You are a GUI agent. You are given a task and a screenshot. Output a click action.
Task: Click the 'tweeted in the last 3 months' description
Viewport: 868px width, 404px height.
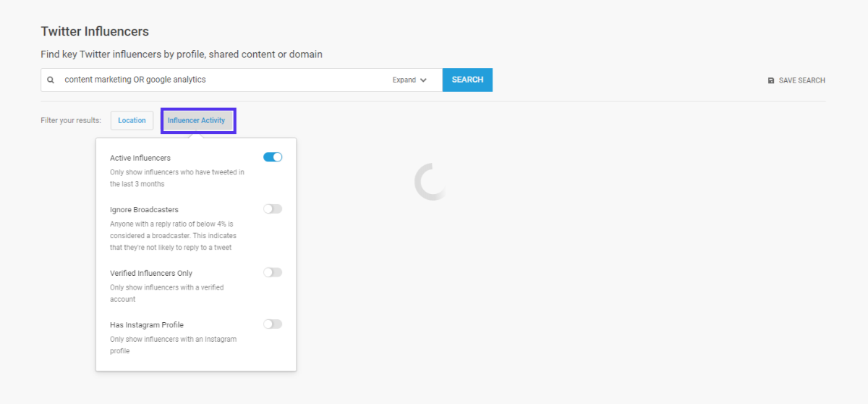tap(177, 178)
